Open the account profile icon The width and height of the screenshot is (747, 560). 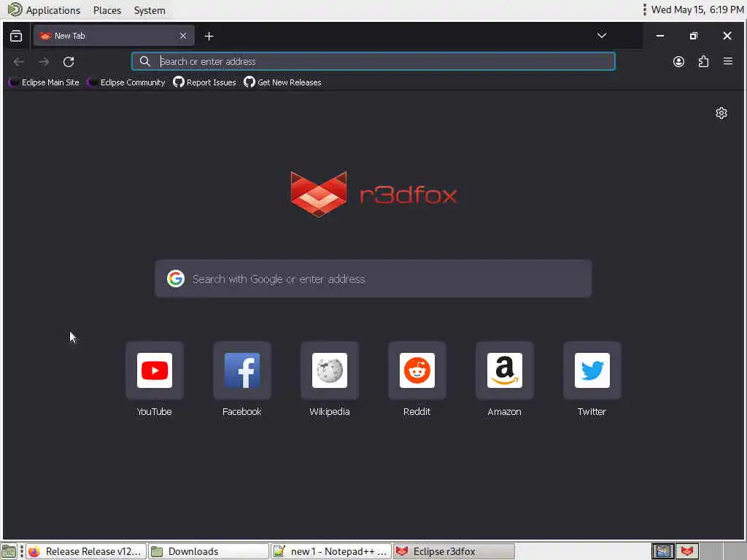pos(678,61)
